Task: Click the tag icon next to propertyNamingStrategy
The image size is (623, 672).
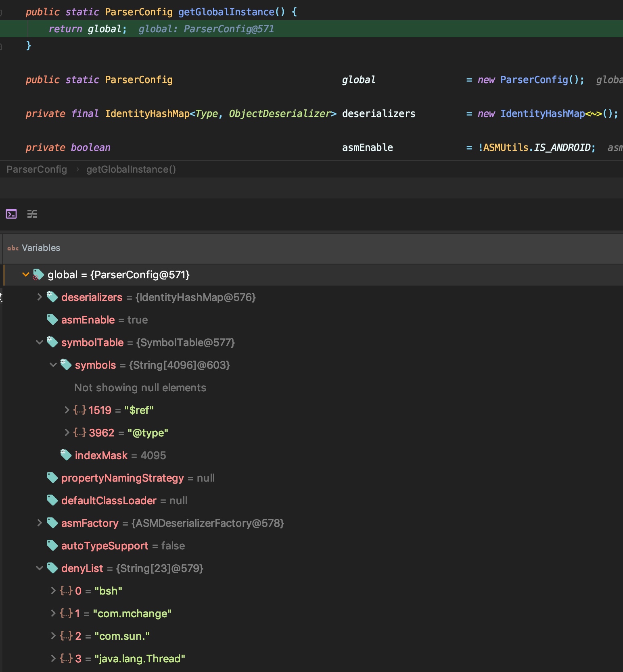Action: pos(52,478)
